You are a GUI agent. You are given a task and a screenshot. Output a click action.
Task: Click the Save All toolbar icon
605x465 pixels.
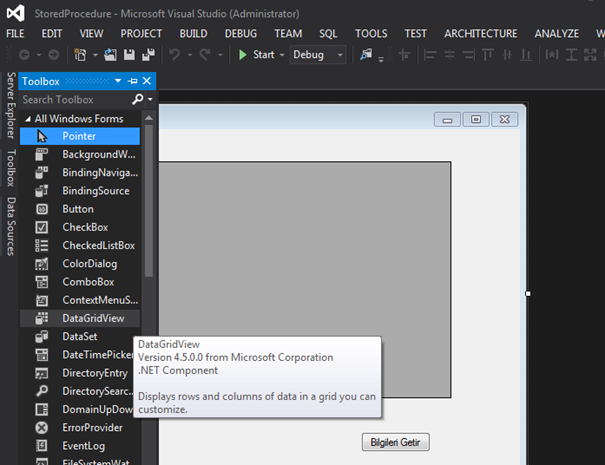point(149,55)
